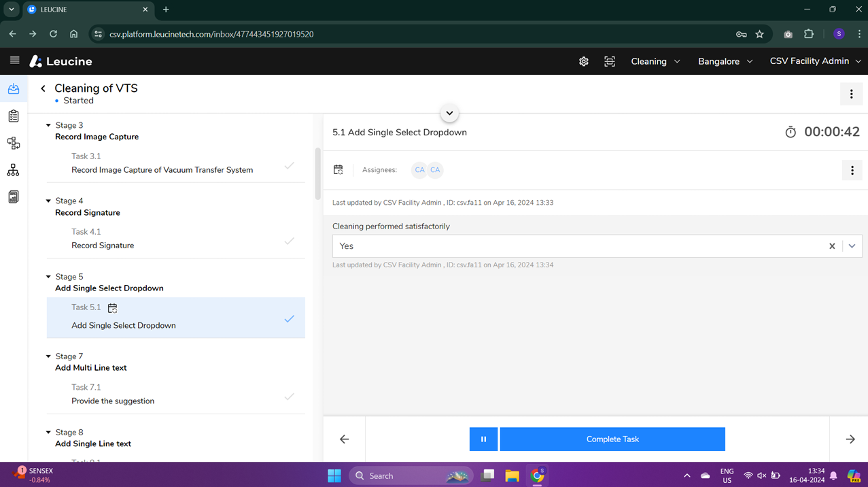Image resolution: width=868 pixels, height=487 pixels.
Task: Pause the task timer
Action: tap(483, 439)
